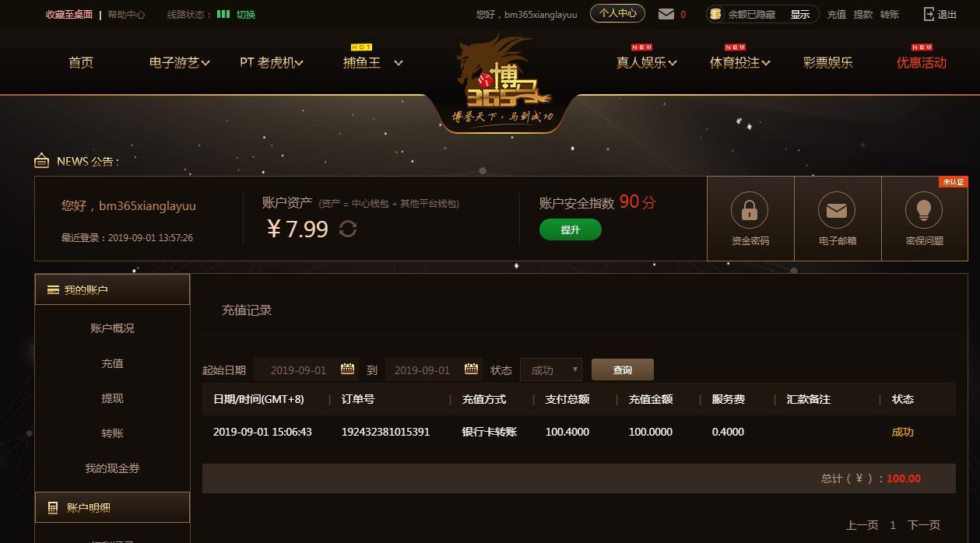Viewport: 980px width, 543px height.
Task: Open the 状态 dropdown showing 成功
Action: tap(551, 370)
